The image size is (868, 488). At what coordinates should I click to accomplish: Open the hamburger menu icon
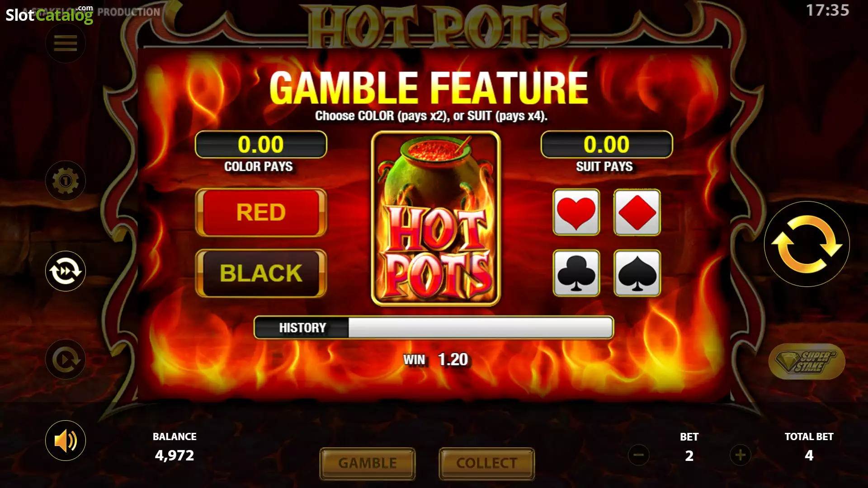(66, 43)
